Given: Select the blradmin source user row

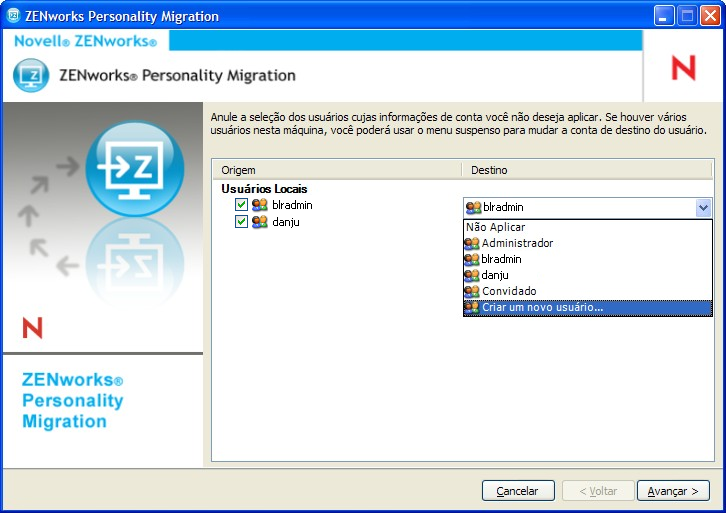Looking at the screenshot, I should [x=292, y=205].
